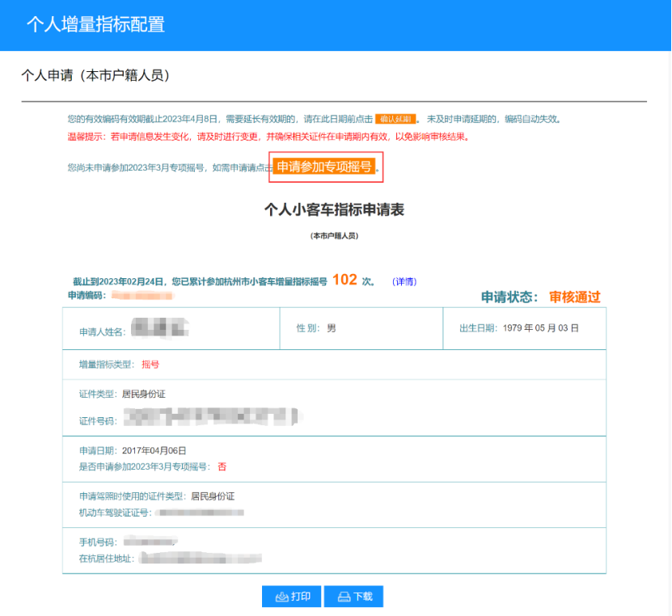Click 申请参加专项摇号 to apply
Screen dimensions: 672x616
coord(324,167)
